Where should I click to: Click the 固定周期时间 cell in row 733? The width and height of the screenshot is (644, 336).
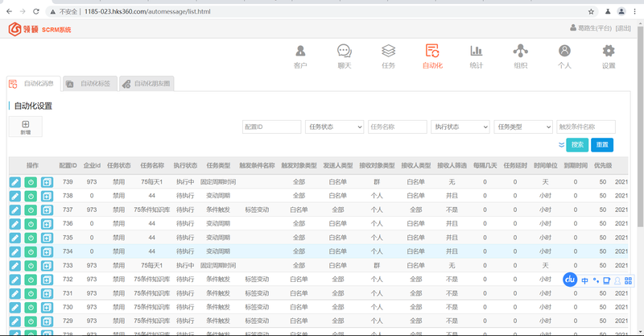(x=218, y=266)
